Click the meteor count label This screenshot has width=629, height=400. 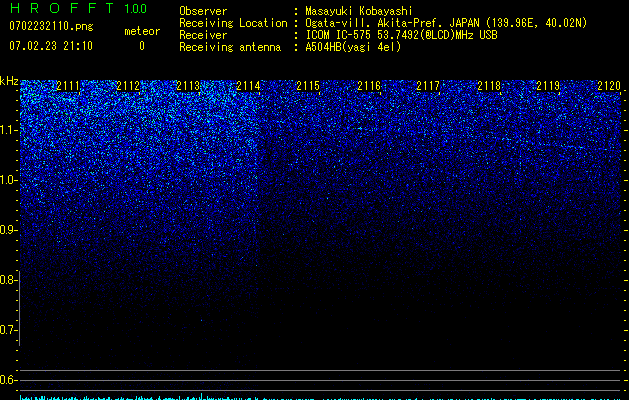142,31
